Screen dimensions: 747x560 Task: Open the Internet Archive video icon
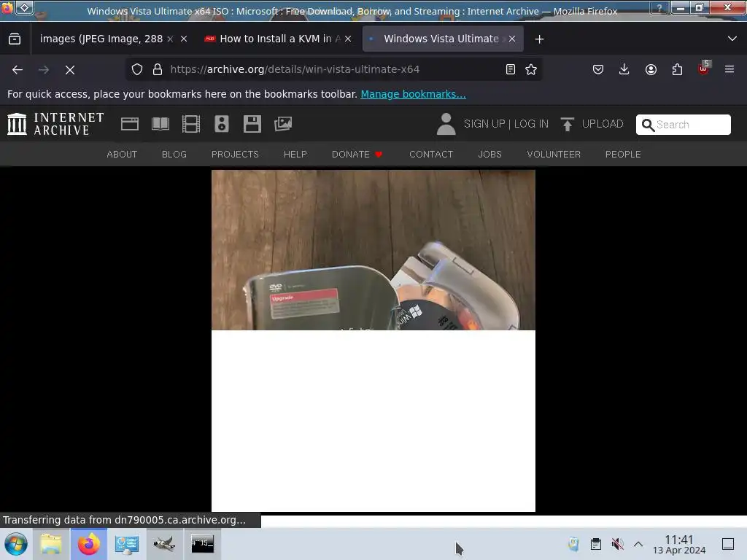pos(191,124)
